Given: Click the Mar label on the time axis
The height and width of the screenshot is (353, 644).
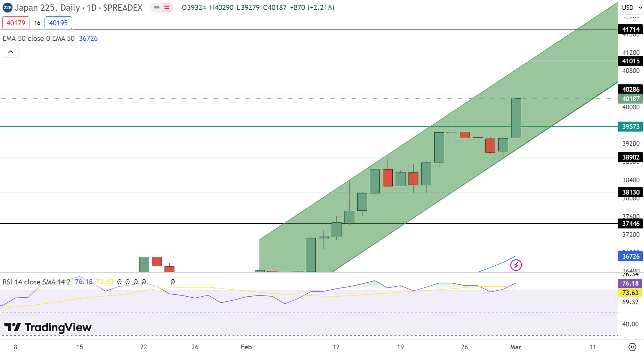Looking at the screenshot, I should (x=516, y=347).
